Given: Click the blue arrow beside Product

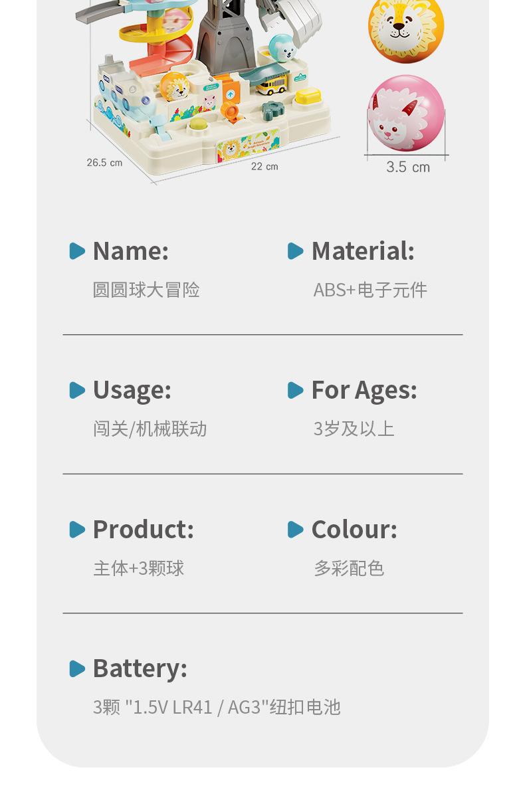Looking at the screenshot, I should (78, 530).
